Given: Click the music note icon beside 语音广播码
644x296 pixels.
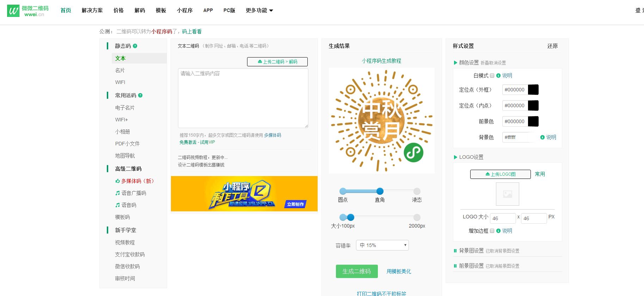Looking at the screenshot, I should [x=118, y=193].
